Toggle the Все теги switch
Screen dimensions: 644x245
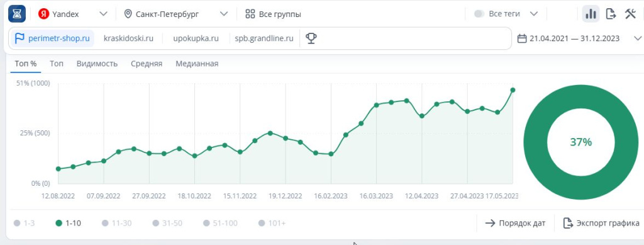click(x=479, y=14)
